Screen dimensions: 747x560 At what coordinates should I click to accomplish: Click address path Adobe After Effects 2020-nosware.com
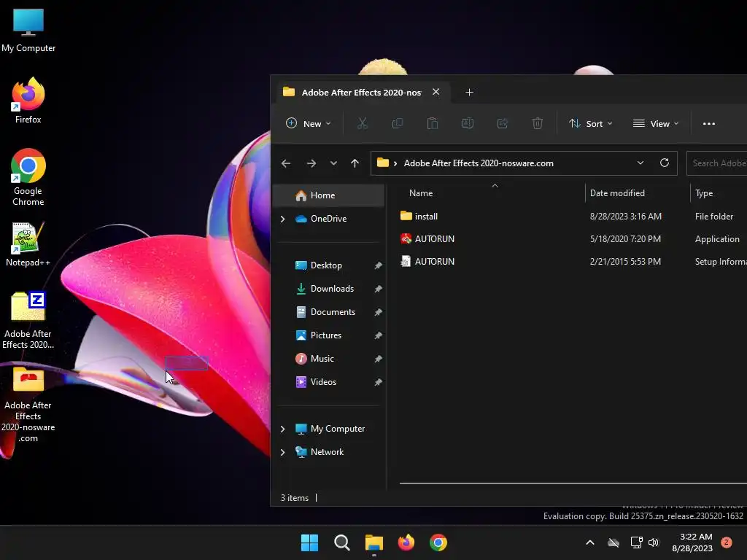point(479,163)
